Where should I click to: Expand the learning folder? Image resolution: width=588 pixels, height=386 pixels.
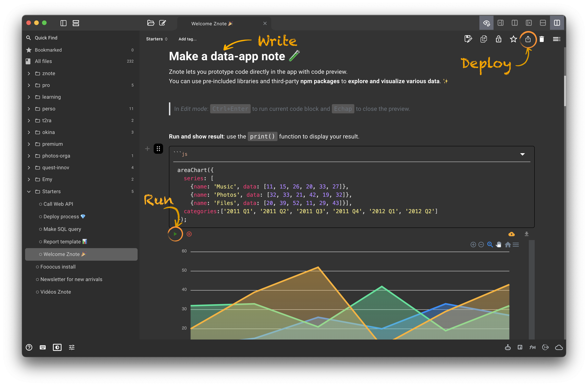tap(29, 97)
